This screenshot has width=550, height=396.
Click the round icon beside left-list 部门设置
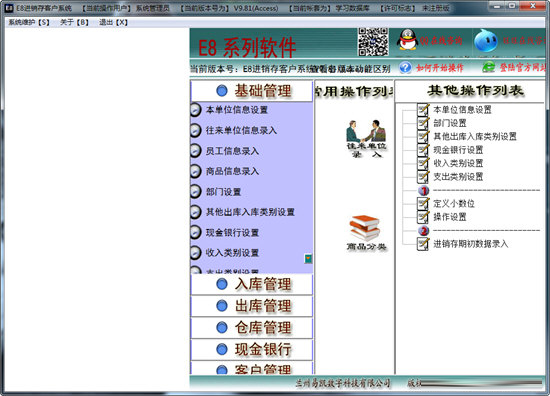(x=195, y=192)
